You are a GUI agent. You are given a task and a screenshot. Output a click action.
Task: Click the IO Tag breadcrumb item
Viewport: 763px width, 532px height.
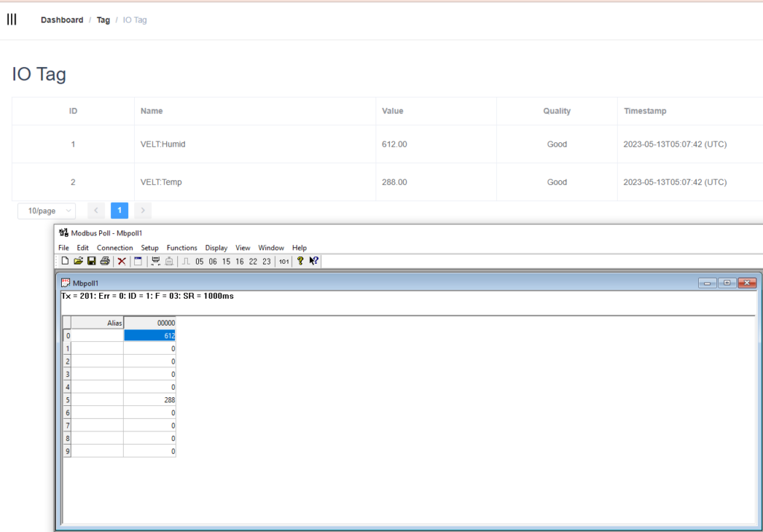135,20
